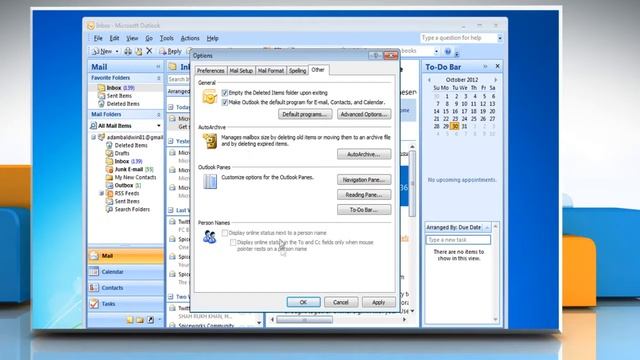Open the dropdown arrow next to New
This screenshot has height=360, width=640.
117,52
